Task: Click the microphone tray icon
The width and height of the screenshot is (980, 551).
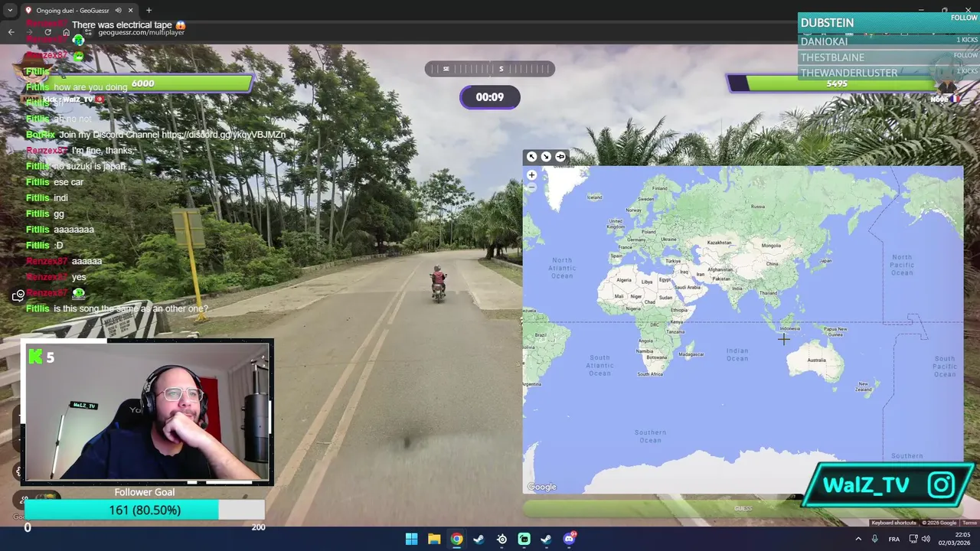Action: click(x=874, y=539)
